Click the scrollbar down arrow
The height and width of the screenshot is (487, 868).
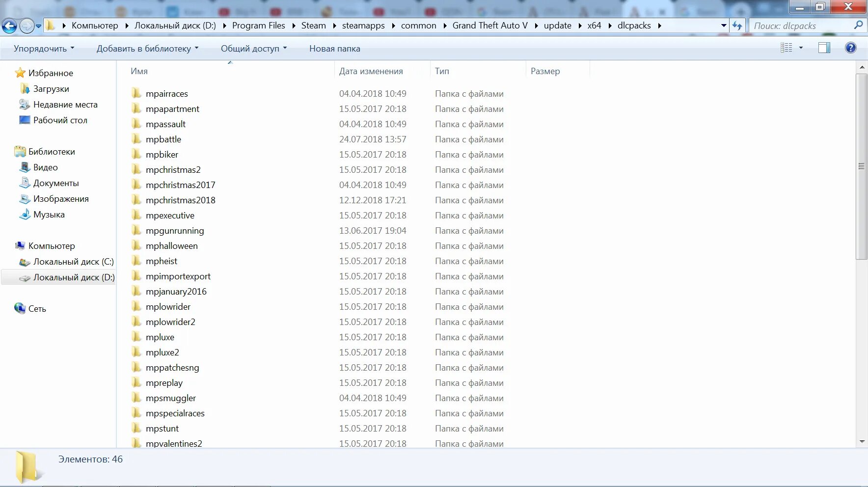pyautogui.click(x=862, y=442)
